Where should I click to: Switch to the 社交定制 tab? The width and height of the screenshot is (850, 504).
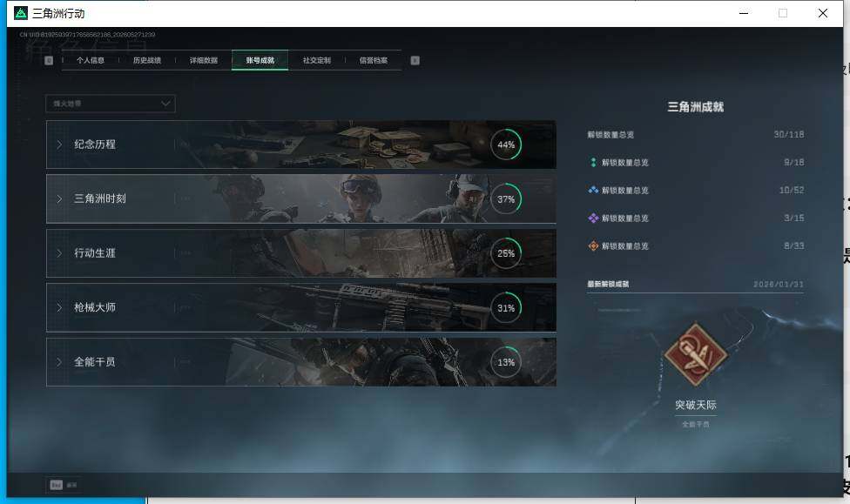point(317,60)
